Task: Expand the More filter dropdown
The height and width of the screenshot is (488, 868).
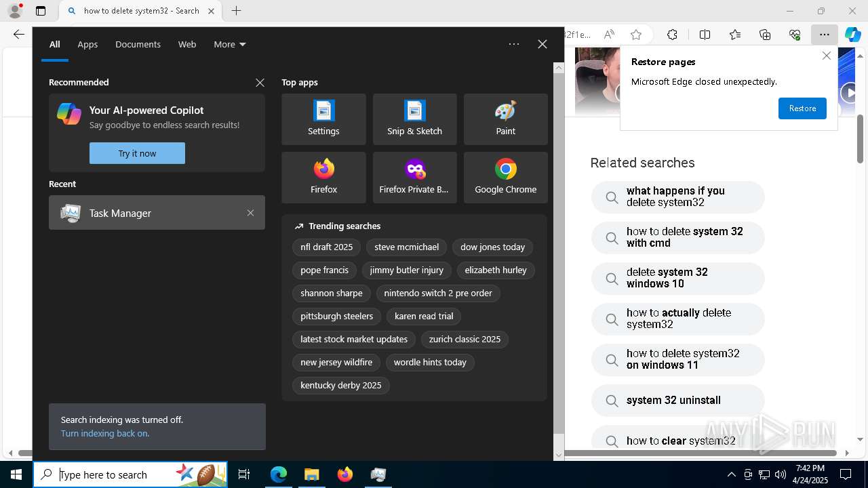Action: pyautogui.click(x=230, y=44)
